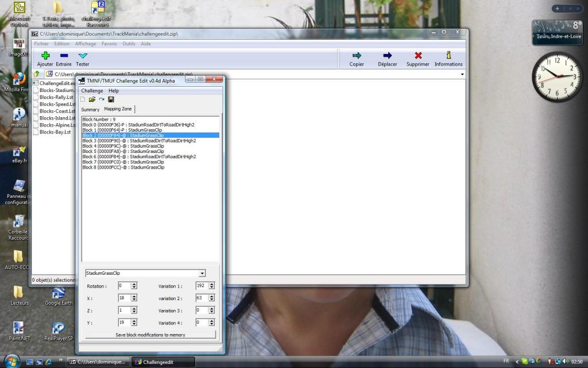Open the Fichier menu in 7-Zip
588x368 pixels.
[41, 44]
